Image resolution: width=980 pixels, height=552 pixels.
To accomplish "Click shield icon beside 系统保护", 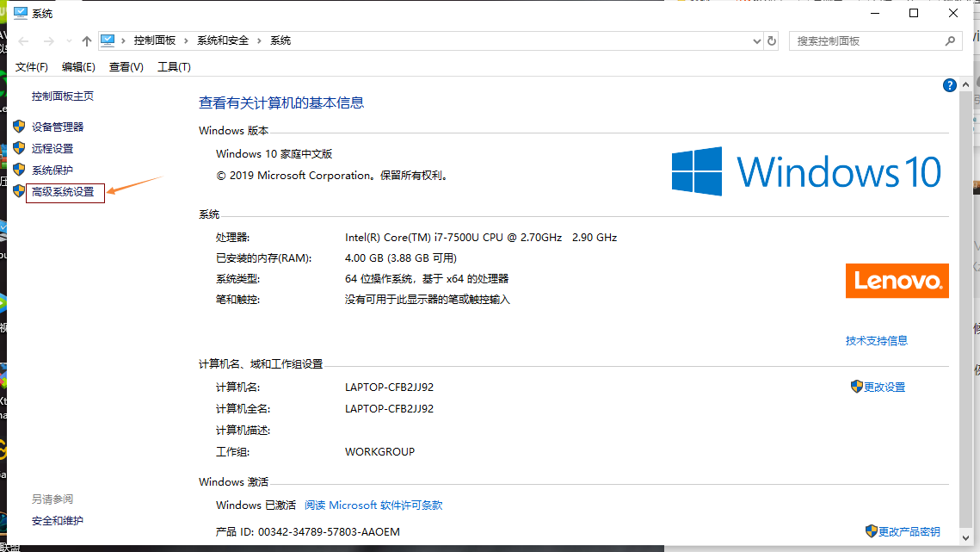I will click(x=19, y=170).
